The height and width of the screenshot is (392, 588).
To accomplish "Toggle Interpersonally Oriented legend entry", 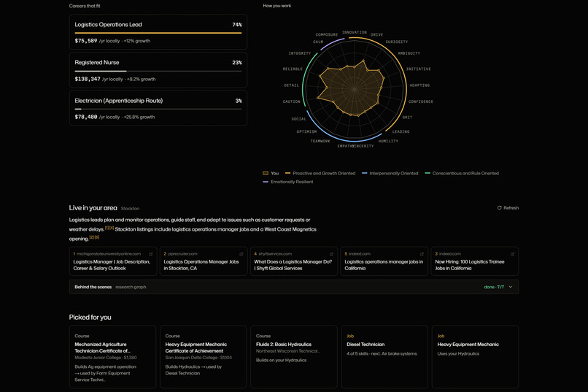I will click(x=390, y=173).
